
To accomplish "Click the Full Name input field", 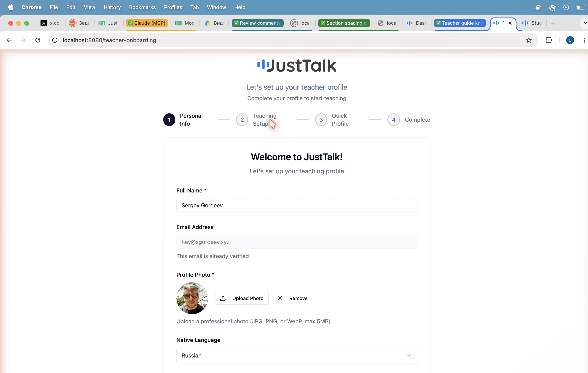I will pos(297,205).
